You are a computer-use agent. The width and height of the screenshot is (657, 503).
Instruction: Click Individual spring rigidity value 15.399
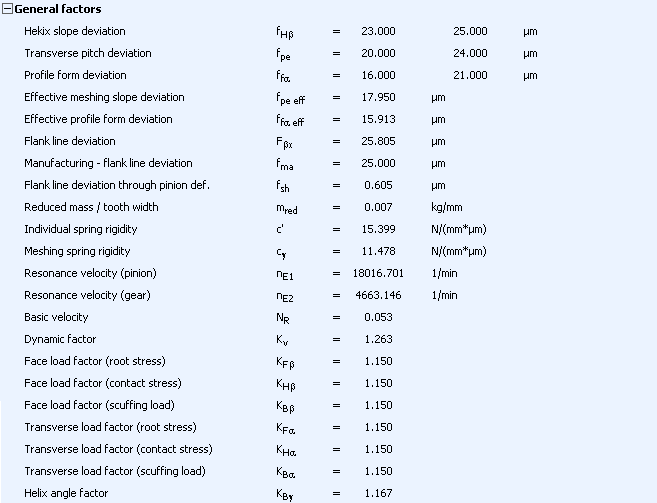(378, 229)
